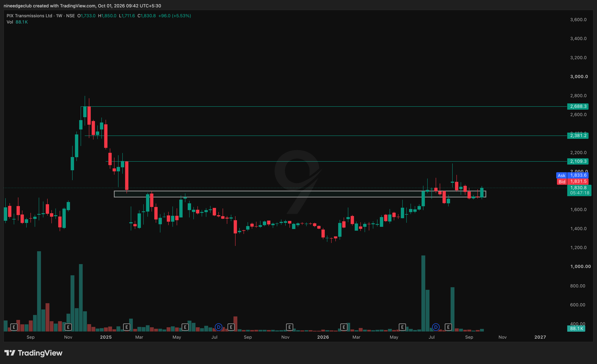
Task: Select the earnings E marker near May 2025
Action: 185,327
